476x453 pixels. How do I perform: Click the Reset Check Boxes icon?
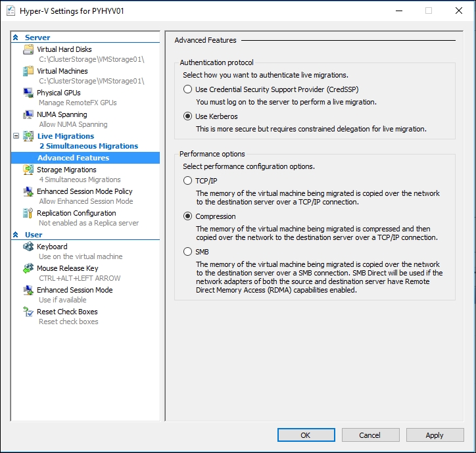28,312
